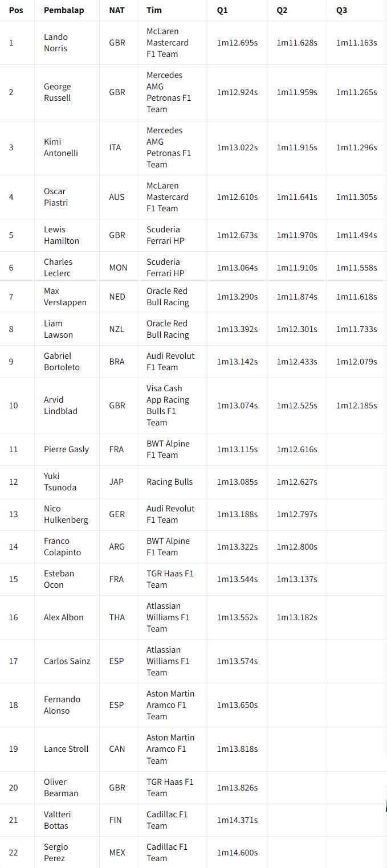Click Valtteri Bottas's Q1 time 1m14.371s
This screenshot has height=868, width=387.
(x=238, y=820)
